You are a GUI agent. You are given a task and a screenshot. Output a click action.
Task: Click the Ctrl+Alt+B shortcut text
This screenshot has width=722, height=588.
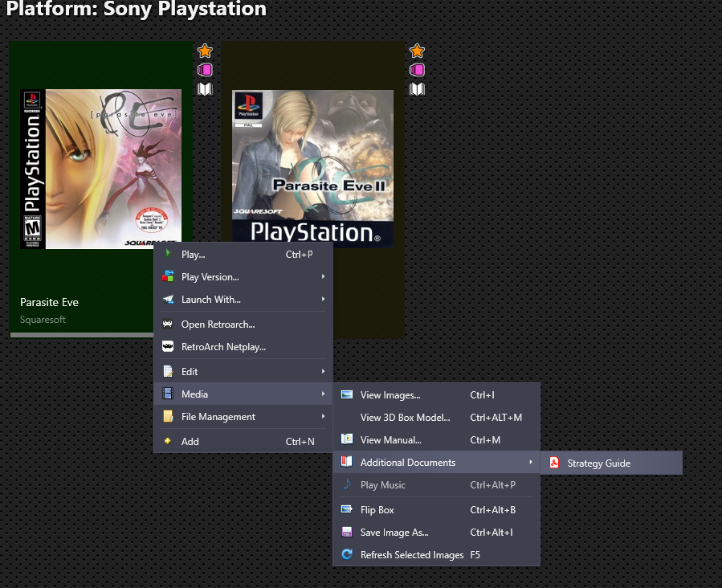point(492,510)
